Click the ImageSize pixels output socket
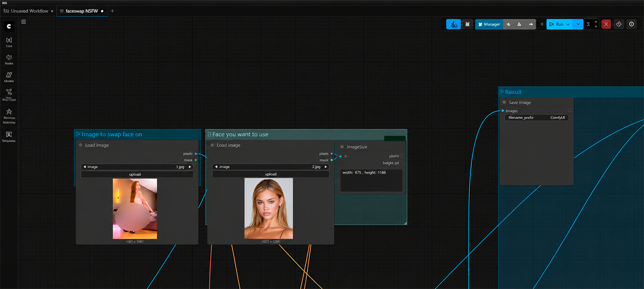This screenshot has height=289, width=644. pyautogui.click(x=401, y=156)
